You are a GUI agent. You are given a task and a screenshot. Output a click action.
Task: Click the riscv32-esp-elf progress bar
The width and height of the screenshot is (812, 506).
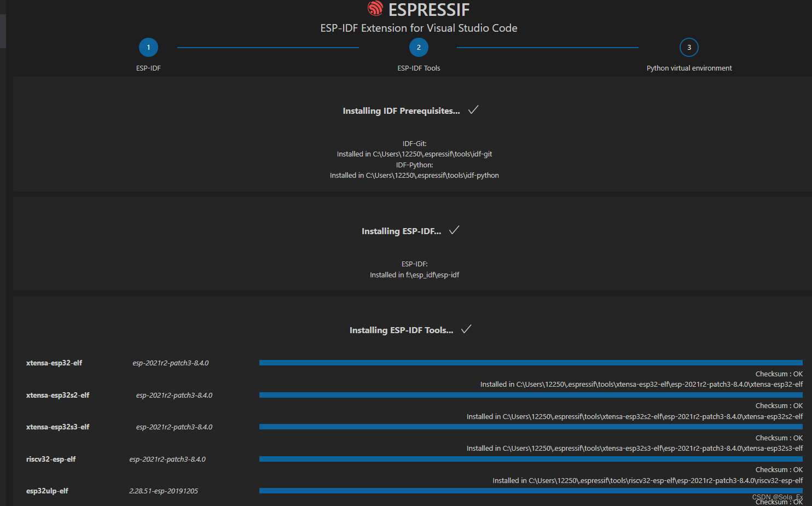pos(531,459)
